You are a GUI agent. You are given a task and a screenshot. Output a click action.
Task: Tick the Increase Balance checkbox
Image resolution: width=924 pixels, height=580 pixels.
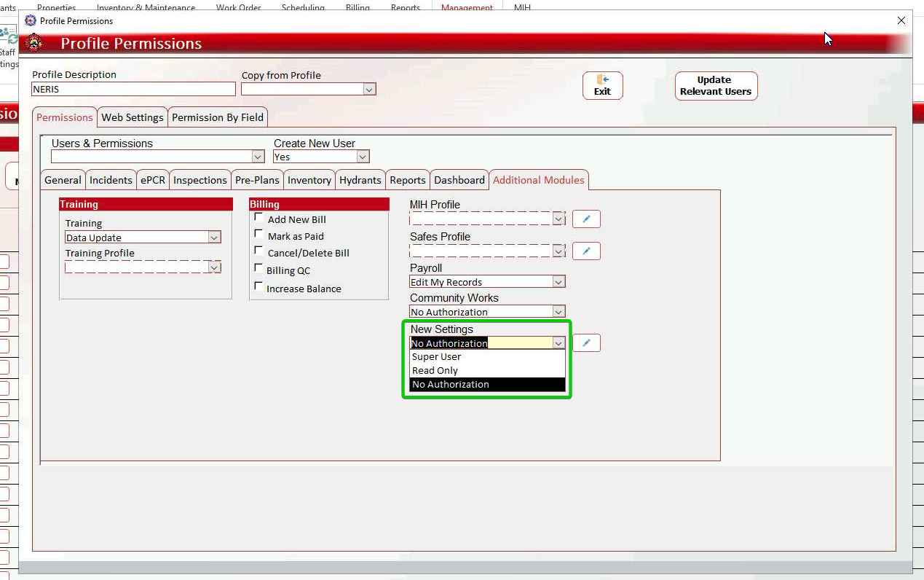coord(258,287)
